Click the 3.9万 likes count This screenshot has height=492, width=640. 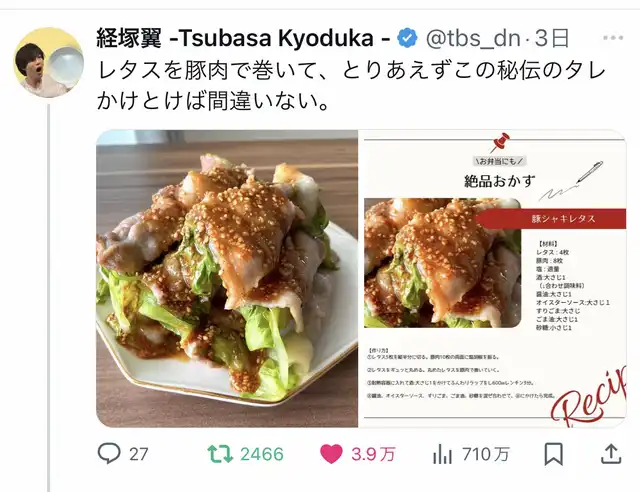[x=373, y=454]
